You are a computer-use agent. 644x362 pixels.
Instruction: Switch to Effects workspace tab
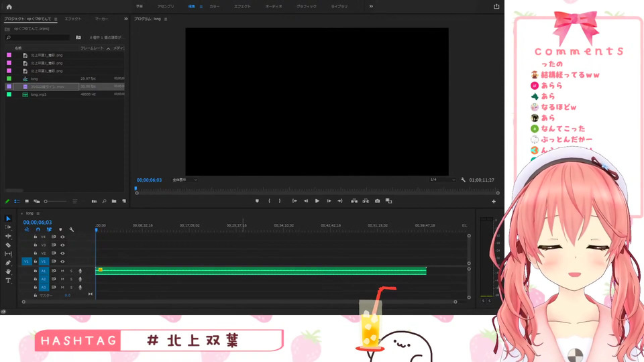click(x=242, y=7)
